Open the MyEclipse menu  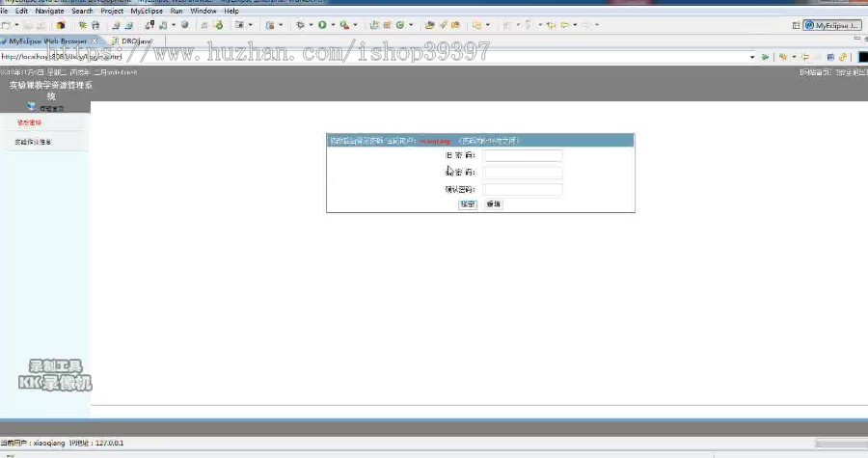147,11
